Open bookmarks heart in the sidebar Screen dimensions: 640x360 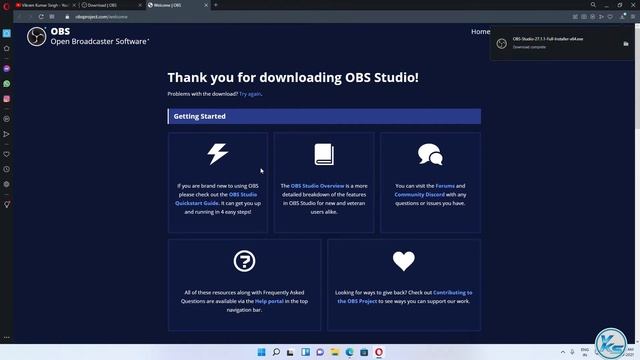7,154
